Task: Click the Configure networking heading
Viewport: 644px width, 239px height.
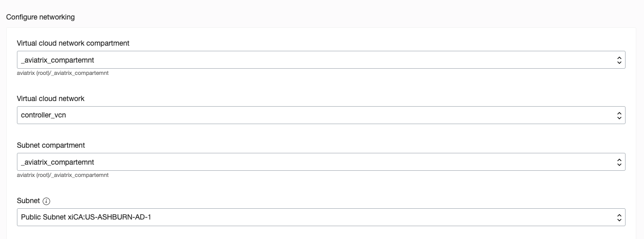Action: click(40, 17)
